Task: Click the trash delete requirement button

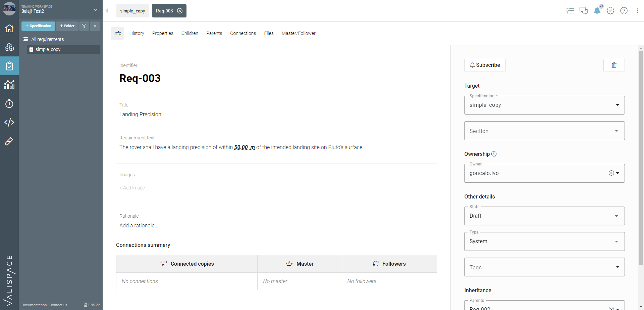Action: click(x=614, y=65)
